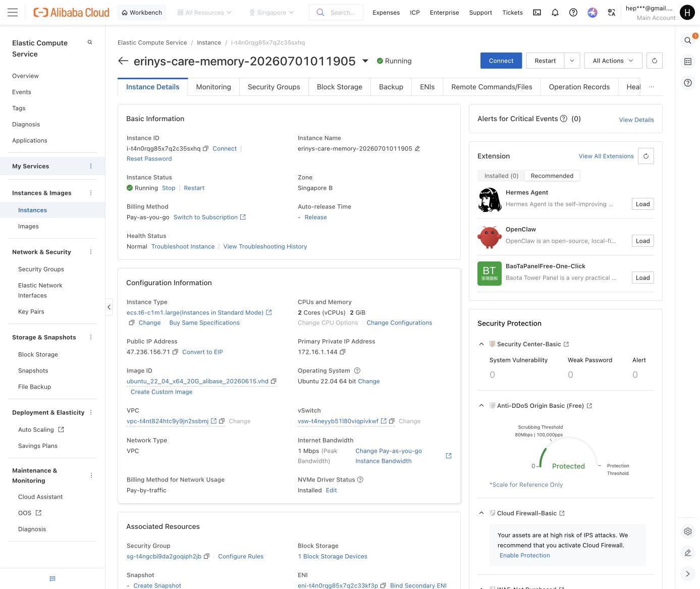700x589 pixels.
Task: Open external link icon for Internet Bandwidth
Action: (x=449, y=456)
